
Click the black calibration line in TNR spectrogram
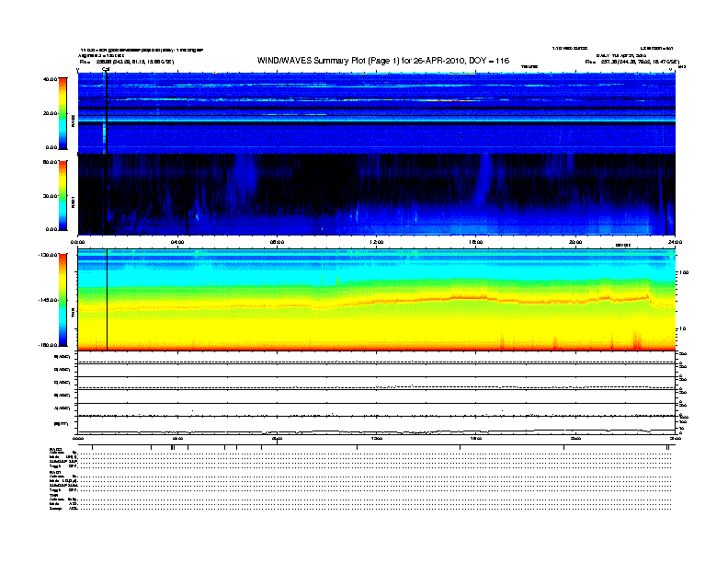[x=108, y=300]
